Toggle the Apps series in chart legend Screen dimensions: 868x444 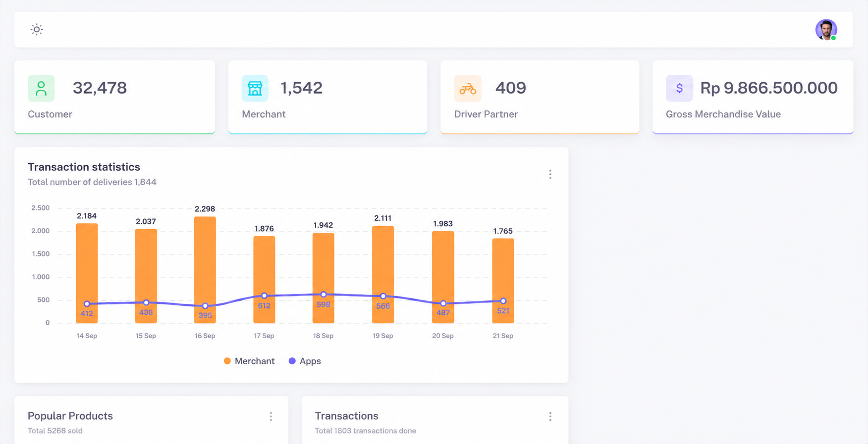pyautogui.click(x=305, y=361)
